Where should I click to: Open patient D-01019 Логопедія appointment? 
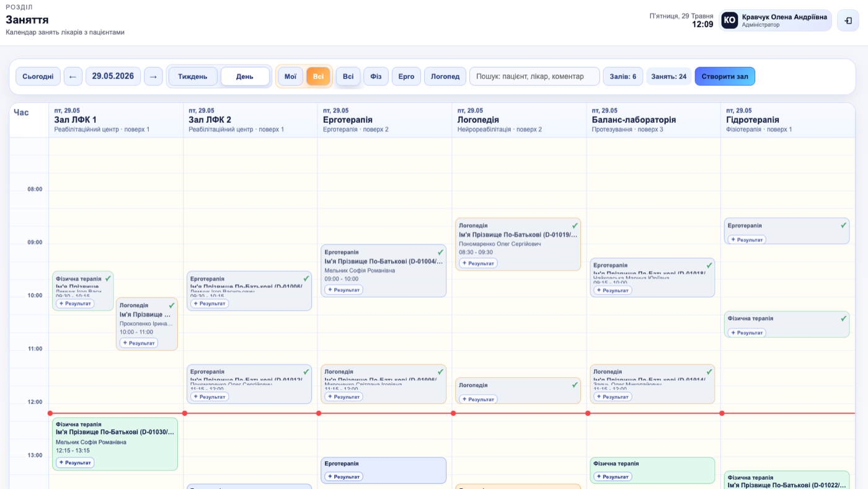[518, 243]
